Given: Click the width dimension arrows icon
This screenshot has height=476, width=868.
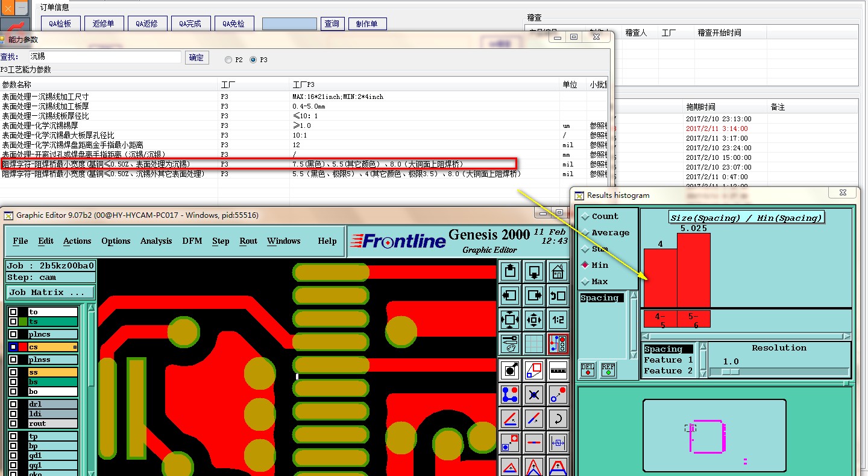Looking at the screenshot, I should pyautogui.click(x=558, y=442).
